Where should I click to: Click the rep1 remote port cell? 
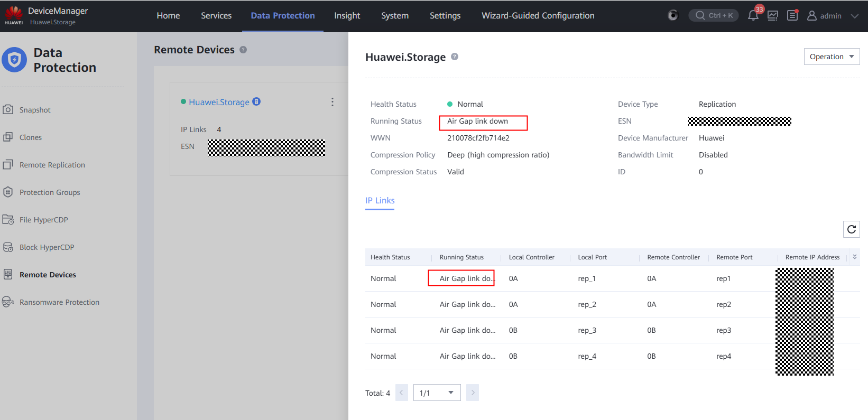724,278
